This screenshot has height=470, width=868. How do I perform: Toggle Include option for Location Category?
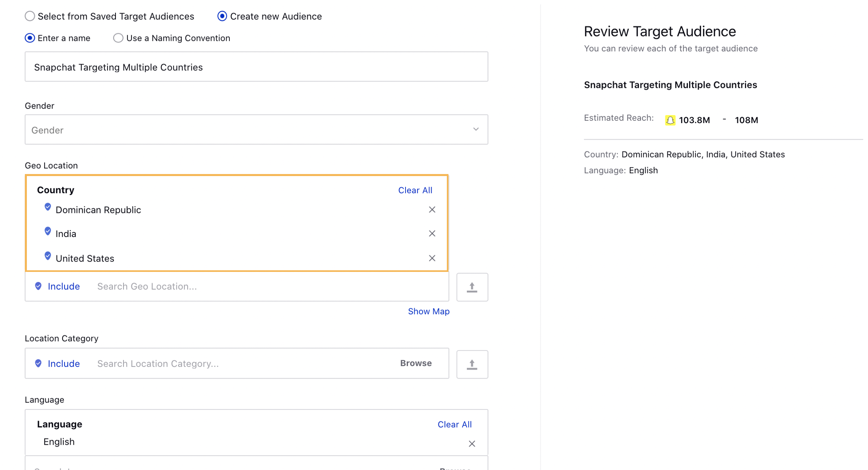[64, 363]
